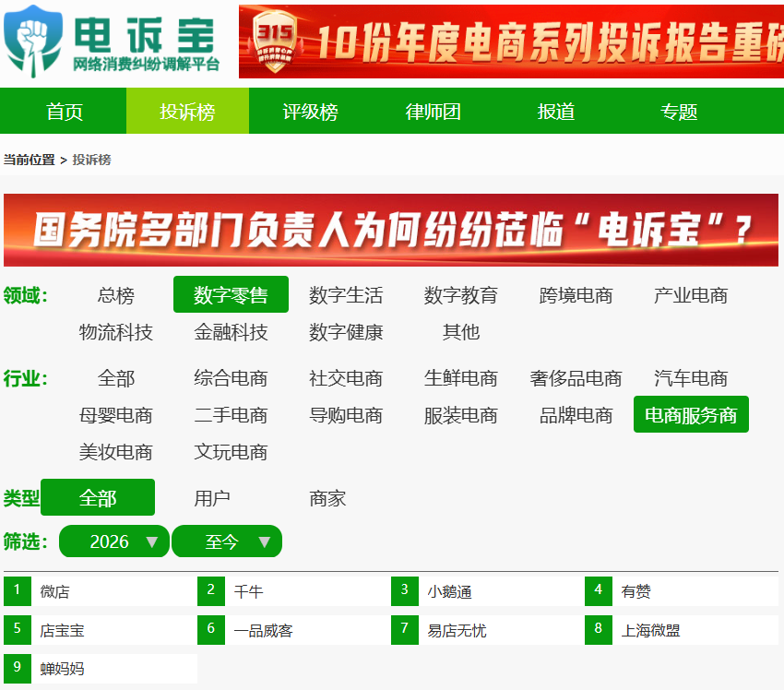The image size is (784, 690).
Task: Filter industry by 母婴电商
Action: (x=115, y=415)
